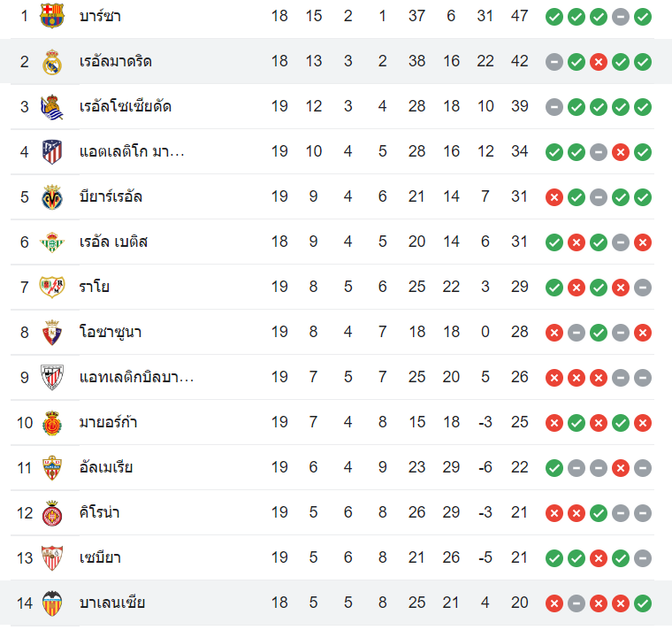Click the Real Sociedad crest icon
Image resolution: width=672 pixels, height=630 pixels.
(x=52, y=106)
